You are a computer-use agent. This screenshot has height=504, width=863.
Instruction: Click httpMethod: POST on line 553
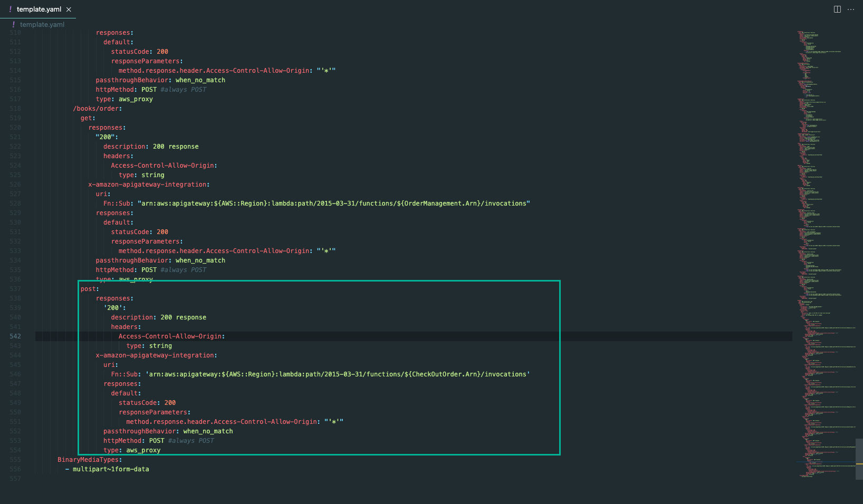(134, 441)
